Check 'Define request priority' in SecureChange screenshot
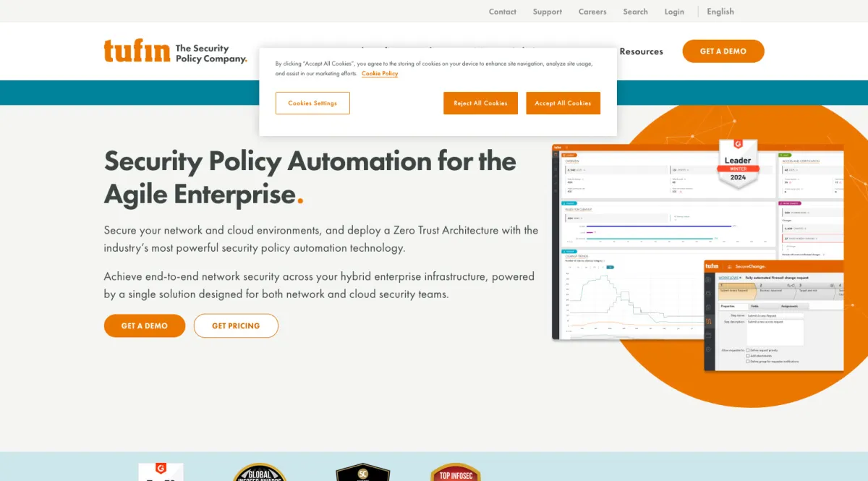Image resolution: width=868 pixels, height=481 pixels. click(748, 350)
